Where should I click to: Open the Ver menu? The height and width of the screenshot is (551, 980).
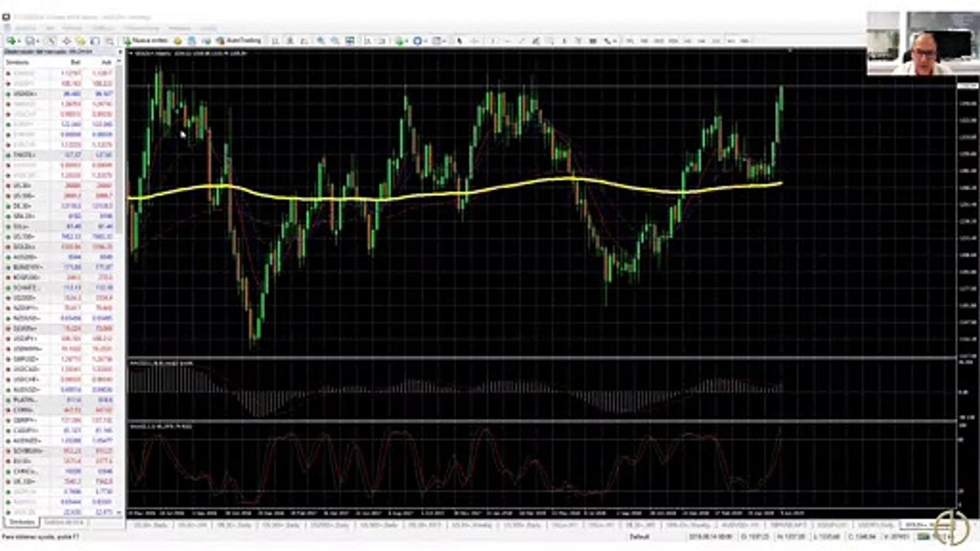[49, 28]
